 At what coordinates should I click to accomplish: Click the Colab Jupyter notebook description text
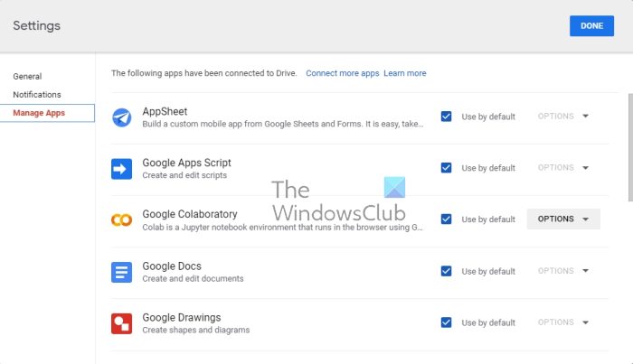click(x=282, y=228)
